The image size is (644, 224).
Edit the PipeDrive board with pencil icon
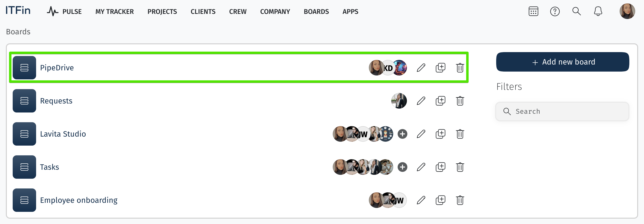pos(421,68)
